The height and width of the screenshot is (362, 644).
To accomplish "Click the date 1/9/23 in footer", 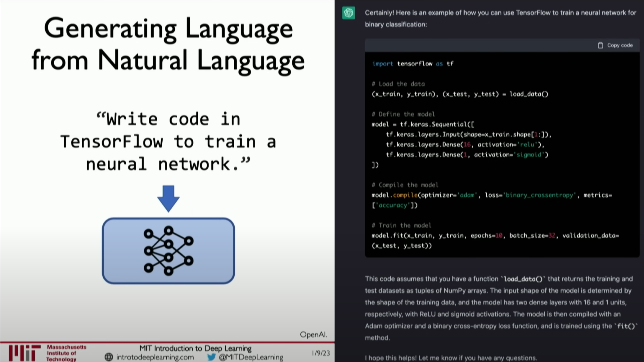I will pyautogui.click(x=321, y=353).
